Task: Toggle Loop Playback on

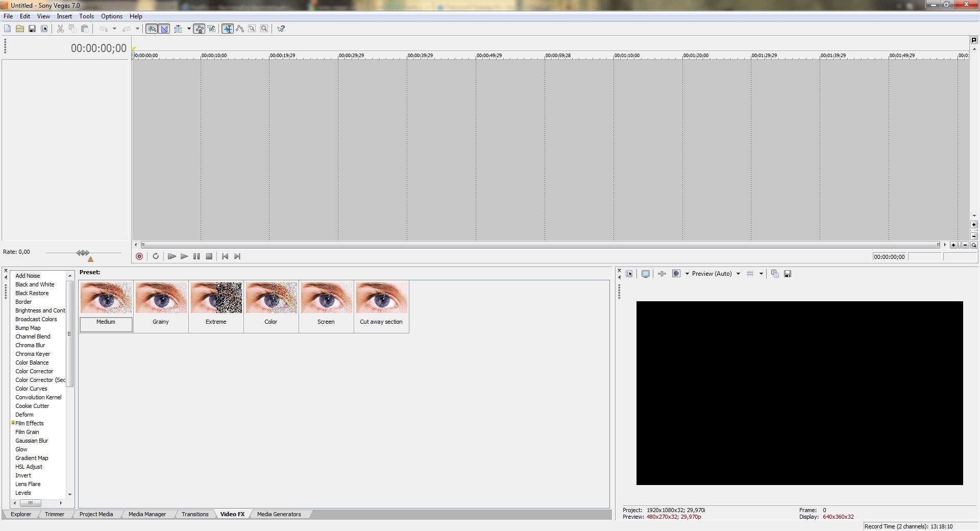Action: [x=156, y=256]
